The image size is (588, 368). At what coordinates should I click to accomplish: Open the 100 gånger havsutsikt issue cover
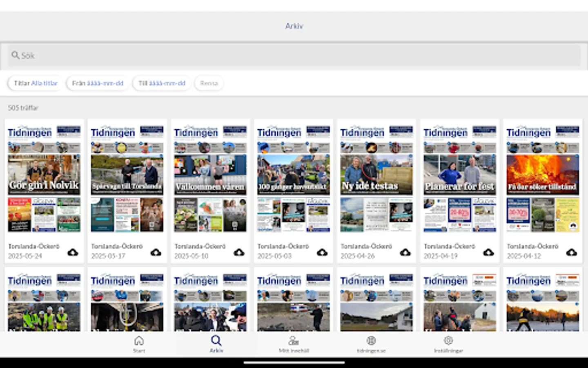294,179
